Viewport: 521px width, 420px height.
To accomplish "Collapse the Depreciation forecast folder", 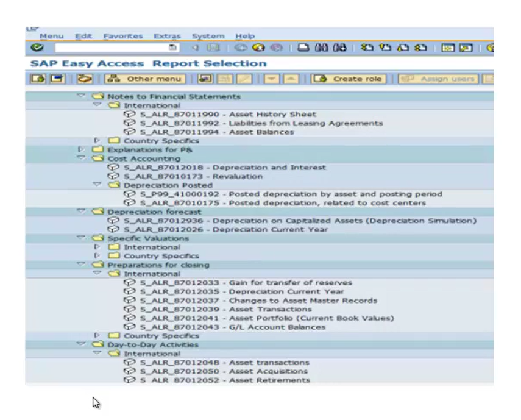I will (x=81, y=211).
